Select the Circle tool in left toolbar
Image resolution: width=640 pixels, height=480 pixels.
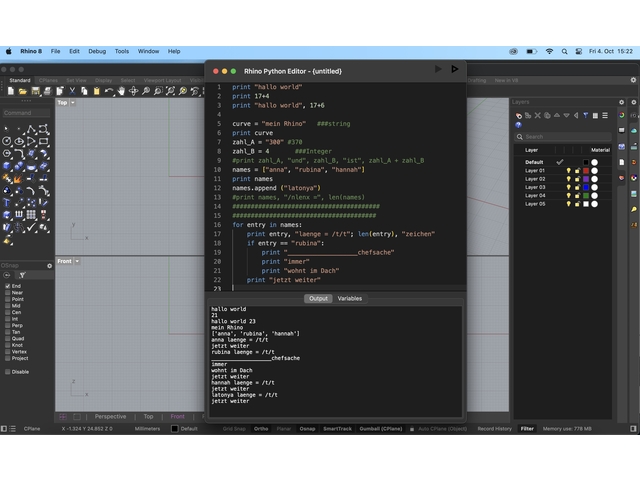tap(7, 142)
